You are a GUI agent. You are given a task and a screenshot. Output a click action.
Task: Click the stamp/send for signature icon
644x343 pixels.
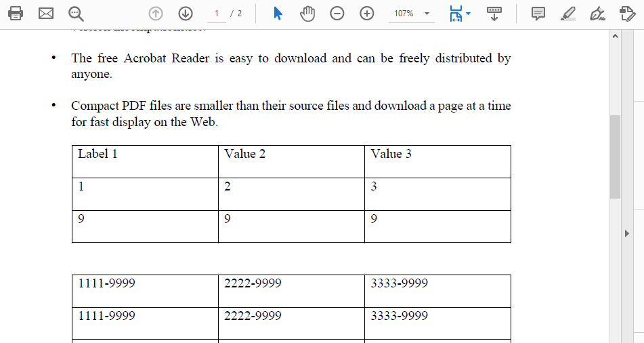(627, 14)
